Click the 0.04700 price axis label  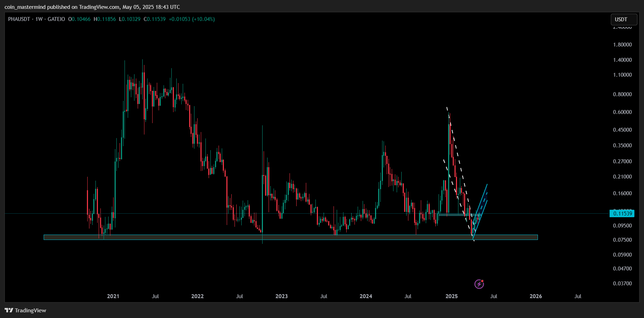[622, 269]
